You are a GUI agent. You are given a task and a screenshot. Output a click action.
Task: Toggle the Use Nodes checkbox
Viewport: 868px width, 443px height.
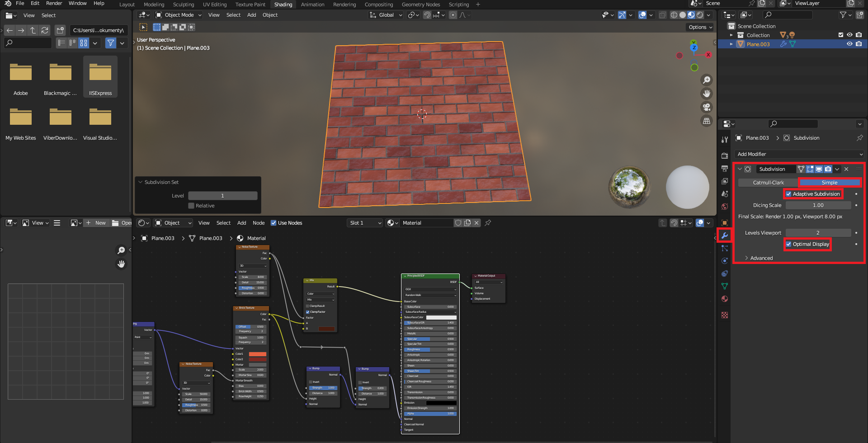274,223
